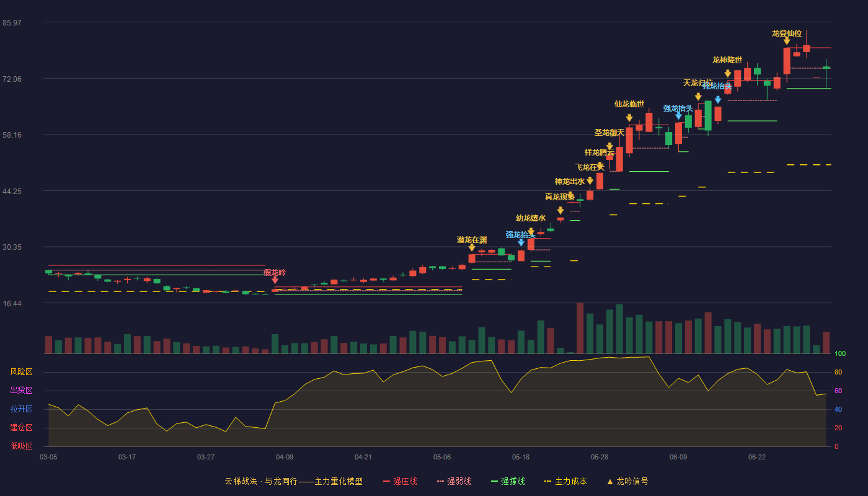Click the 05-28 date label

(x=600, y=457)
